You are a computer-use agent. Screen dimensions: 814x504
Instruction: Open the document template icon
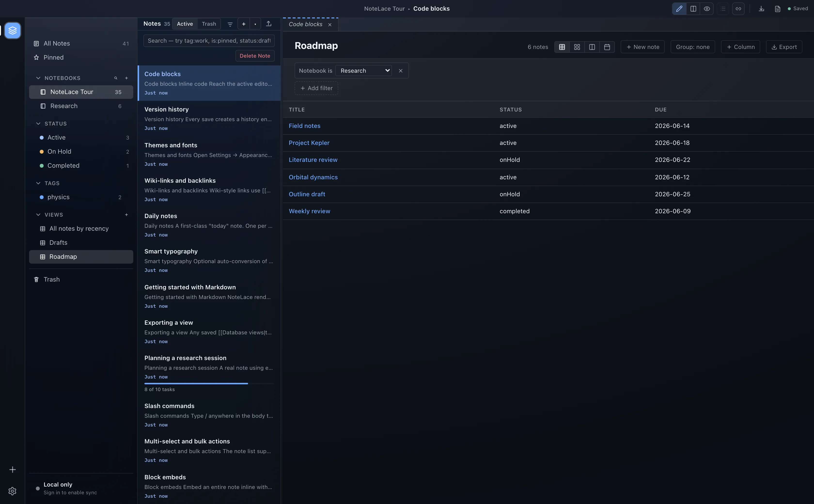[x=777, y=9]
